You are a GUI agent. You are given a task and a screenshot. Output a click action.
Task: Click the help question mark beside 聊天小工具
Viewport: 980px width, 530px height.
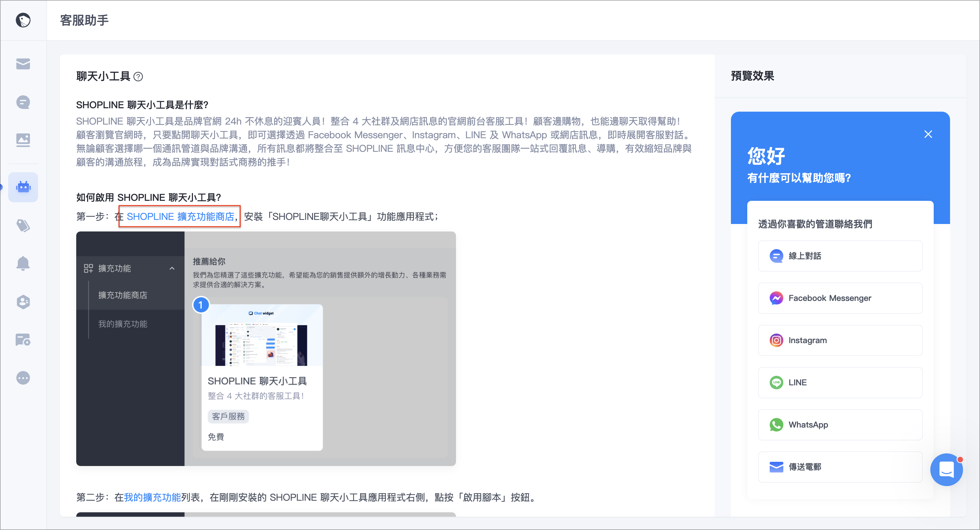pyautogui.click(x=138, y=77)
